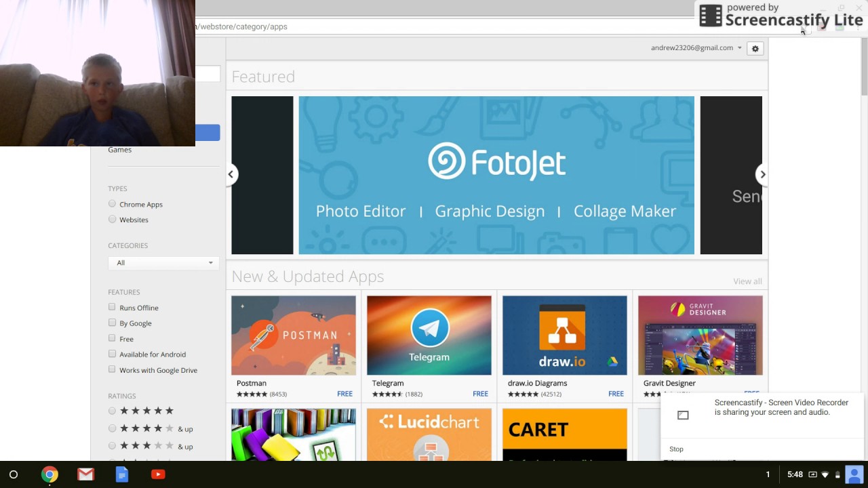Select the Websites type radio
Screen dimensions: 868x488
click(112, 219)
